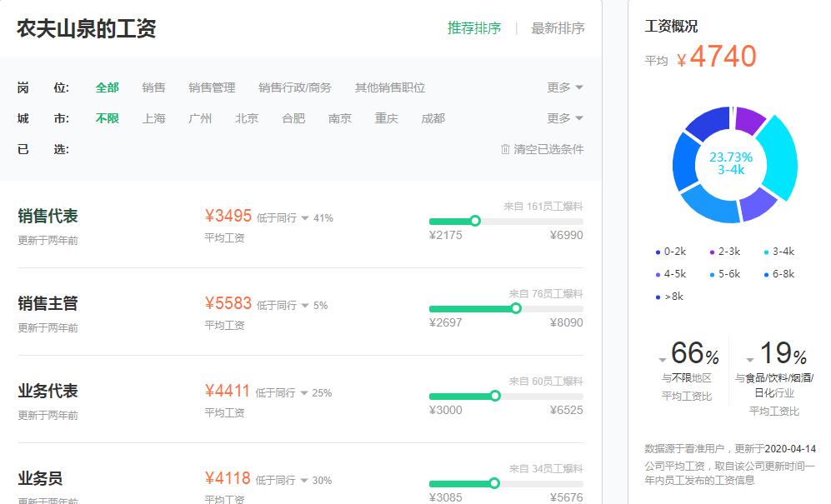This screenshot has height=504, width=831.
Task: Open the 销售代表 salary entry
Action: 48,216
